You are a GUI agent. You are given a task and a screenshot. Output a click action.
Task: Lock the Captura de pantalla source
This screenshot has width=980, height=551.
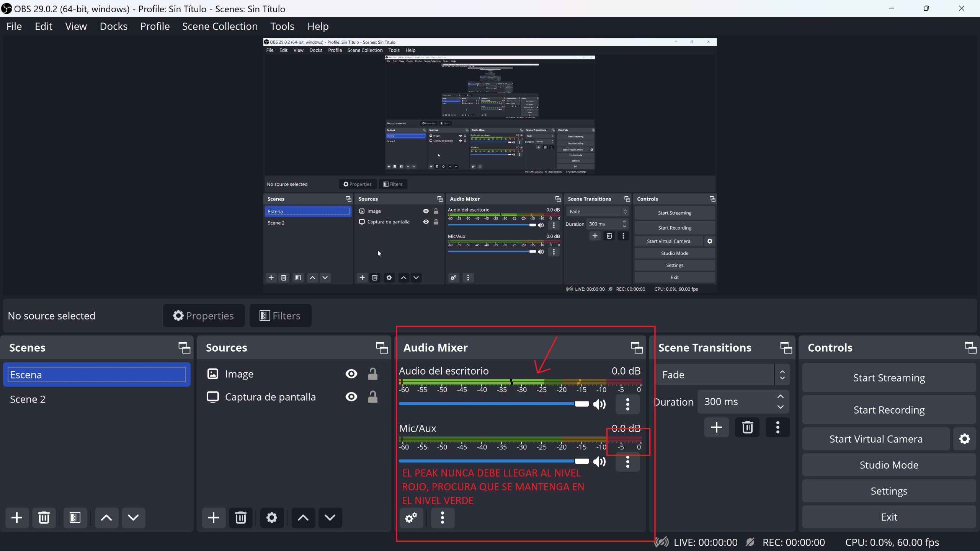coord(373,397)
